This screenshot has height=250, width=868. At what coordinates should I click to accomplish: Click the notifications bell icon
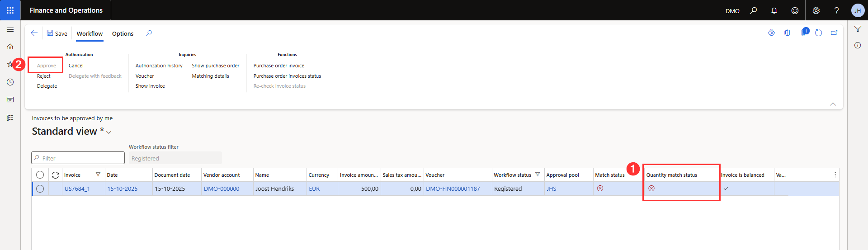click(774, 10)
